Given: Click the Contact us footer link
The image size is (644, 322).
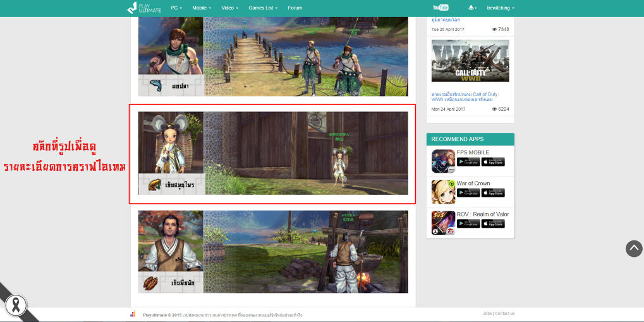Looking at the screenshot, I should [504, 314].
